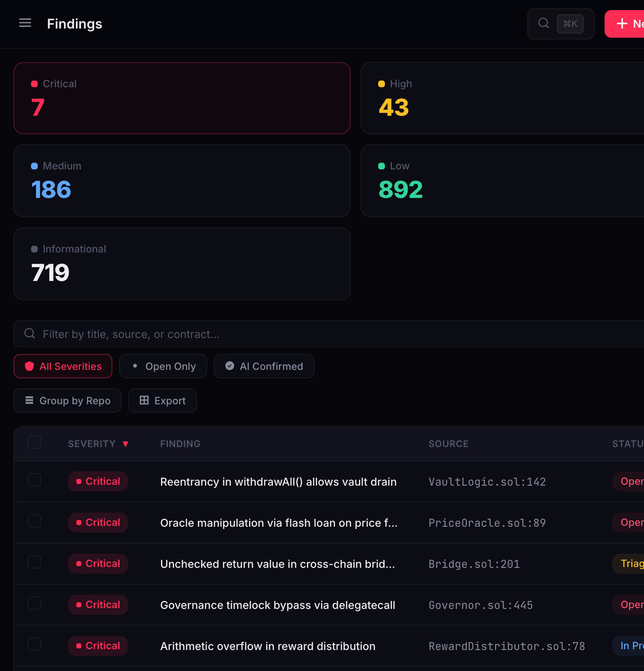Click the shield icon on All Severities
Viewport: 644px width, 671px height.
pos(29,366)
